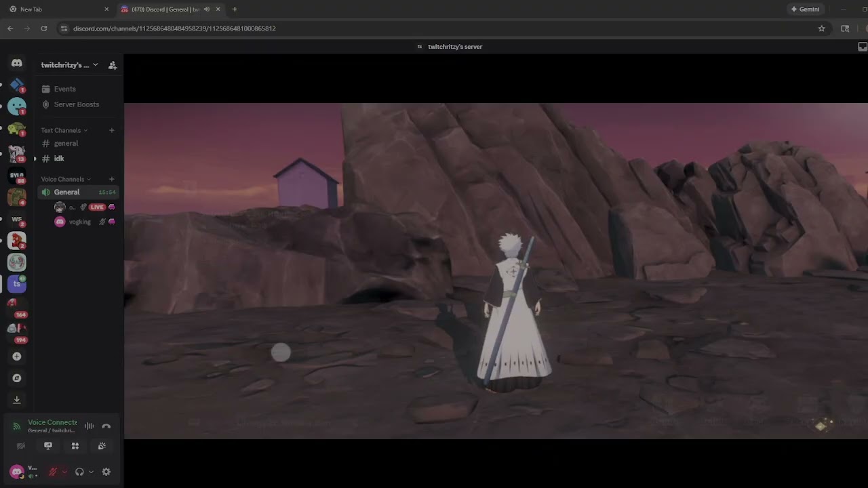Click the LIVE streaming user row

point(85,207)
